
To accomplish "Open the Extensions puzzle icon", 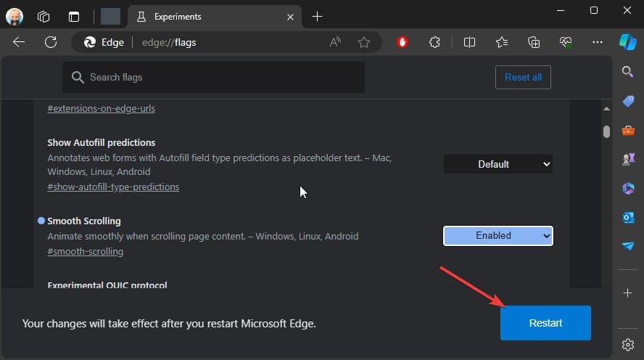I will click(434, 42).
